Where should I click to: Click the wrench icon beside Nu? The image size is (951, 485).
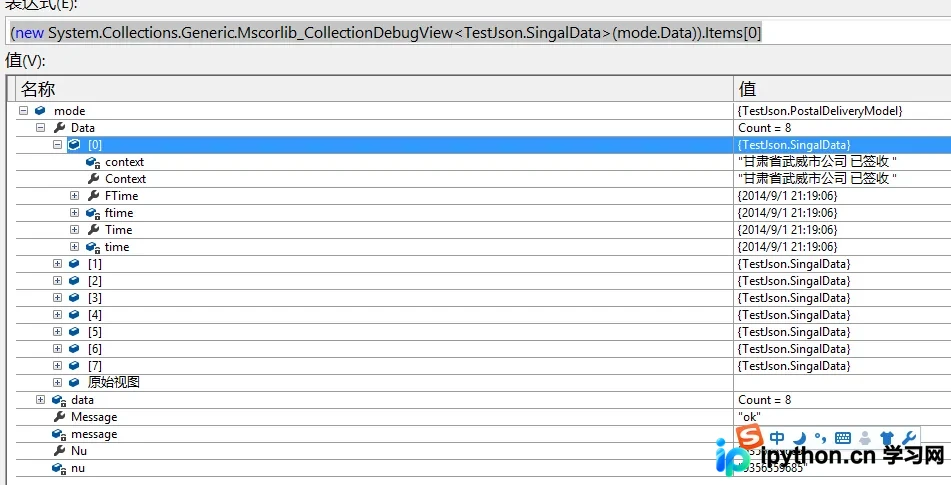tap(59, 450)
